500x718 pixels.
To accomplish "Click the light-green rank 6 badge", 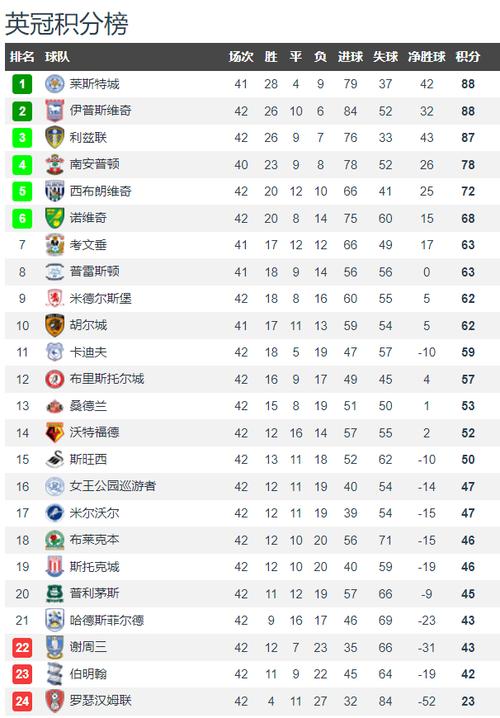I will pyautogui.click(x=22, y=218).
